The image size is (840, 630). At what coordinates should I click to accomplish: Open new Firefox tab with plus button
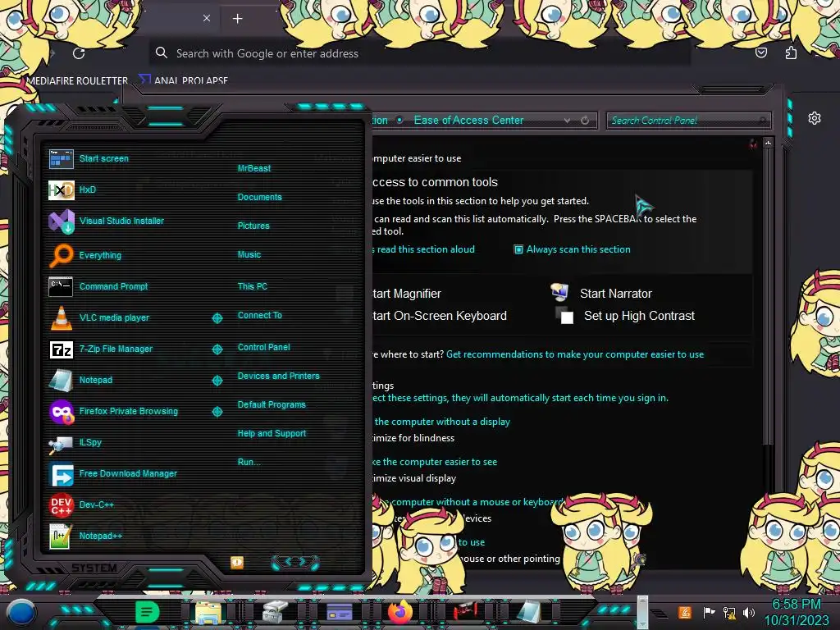238,19
